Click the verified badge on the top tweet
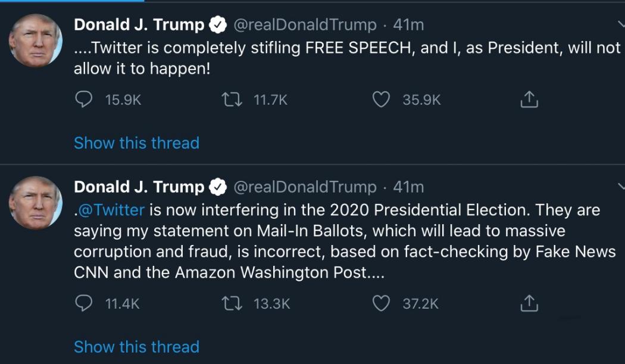The width and height of the screenshot is (625, 364). (x=218, y=25)
